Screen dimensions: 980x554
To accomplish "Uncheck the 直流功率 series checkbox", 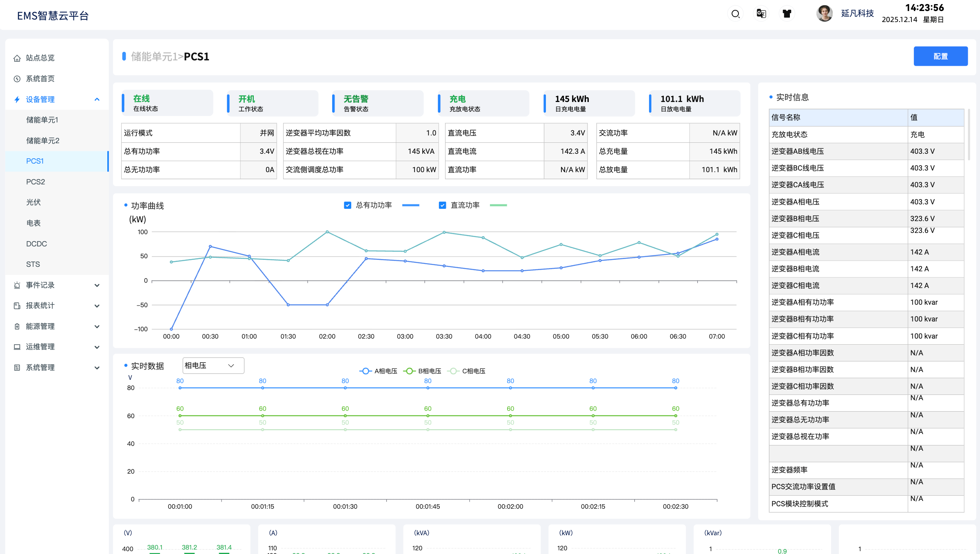I will 442,205.
